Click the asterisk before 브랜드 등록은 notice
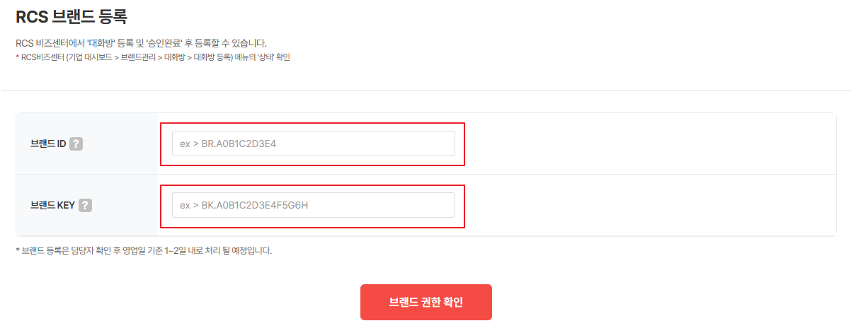Screen dimensions: 868x333 17,251
